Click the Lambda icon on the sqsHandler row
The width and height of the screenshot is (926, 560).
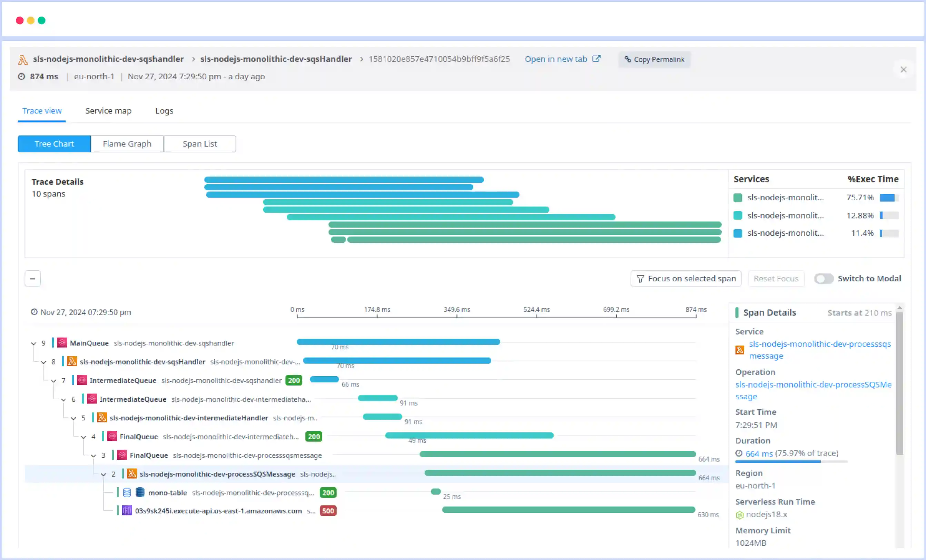[72, 361]
